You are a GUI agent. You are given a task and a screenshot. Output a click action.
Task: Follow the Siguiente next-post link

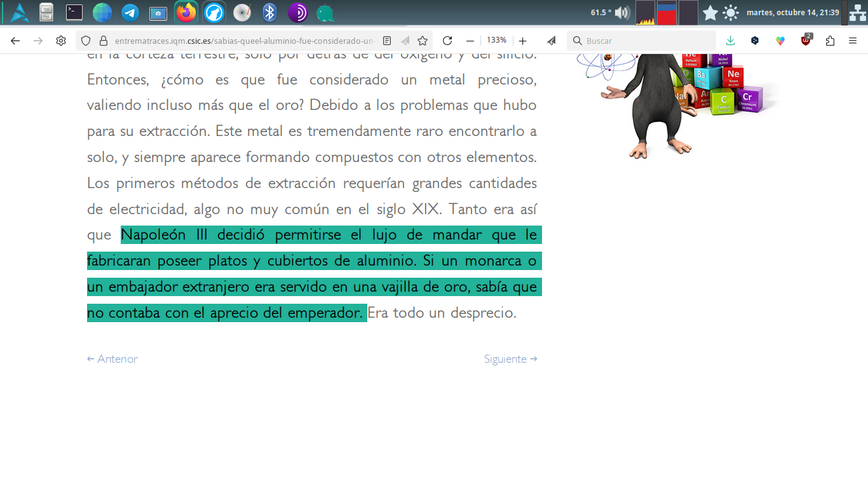511,359
